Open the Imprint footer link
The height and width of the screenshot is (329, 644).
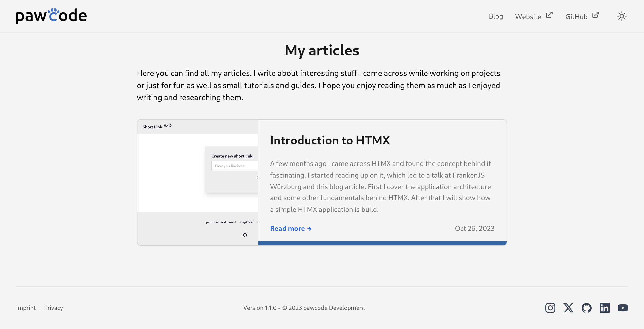point(26,308)
